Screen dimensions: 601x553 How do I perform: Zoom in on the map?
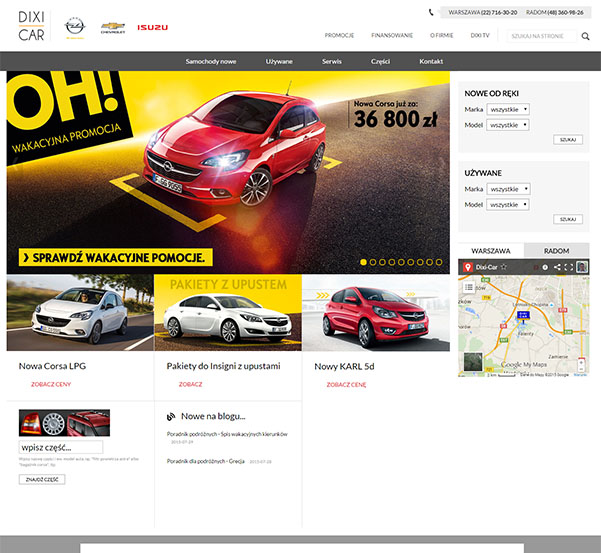click(581, 362)
